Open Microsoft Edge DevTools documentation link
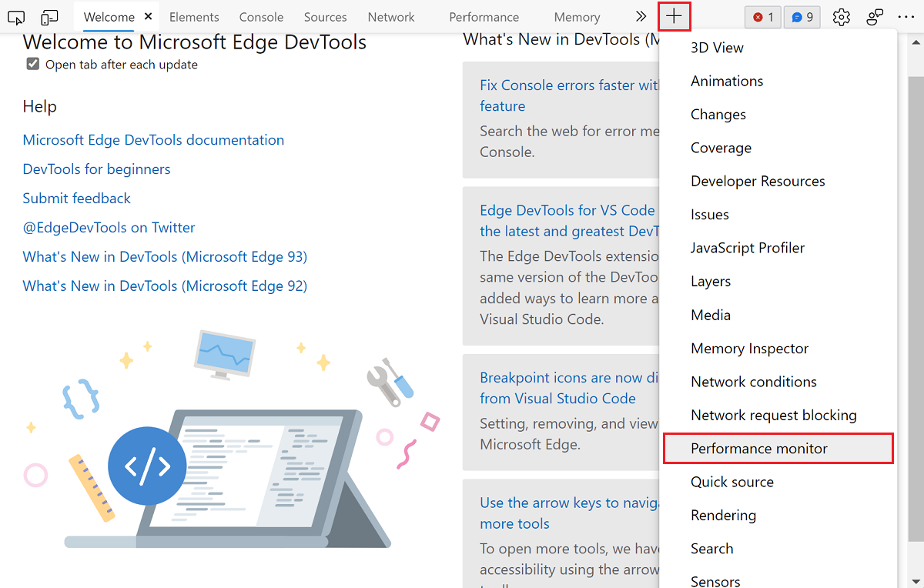This screenshot has height=588, width=924. (x=153, y=140)
